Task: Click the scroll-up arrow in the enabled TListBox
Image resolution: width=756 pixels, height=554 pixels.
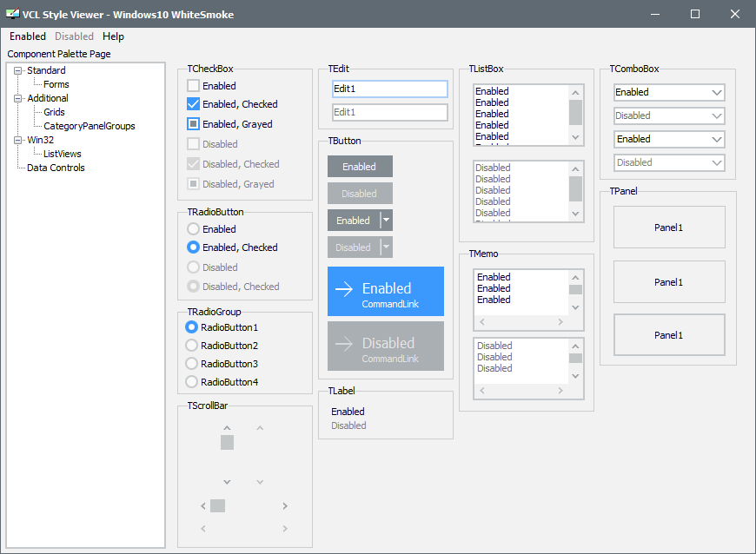Action: point(575,93)
